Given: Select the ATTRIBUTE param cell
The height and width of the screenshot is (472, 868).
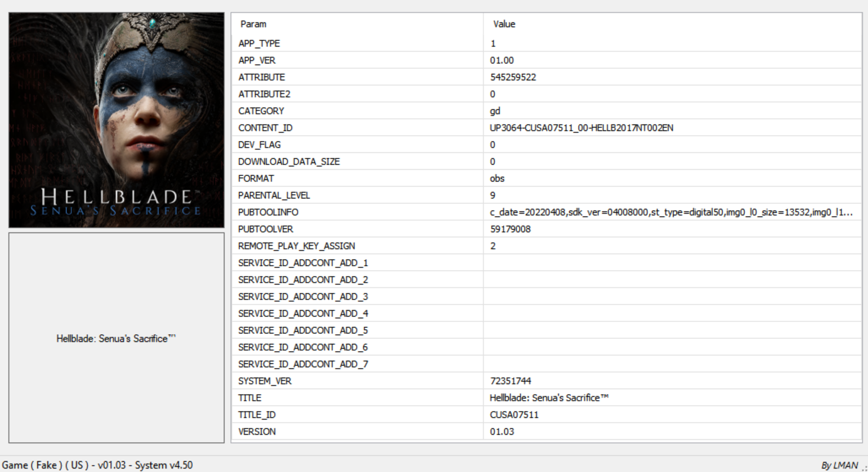Looking at the screenshot, I should click(x=261, y=77).
